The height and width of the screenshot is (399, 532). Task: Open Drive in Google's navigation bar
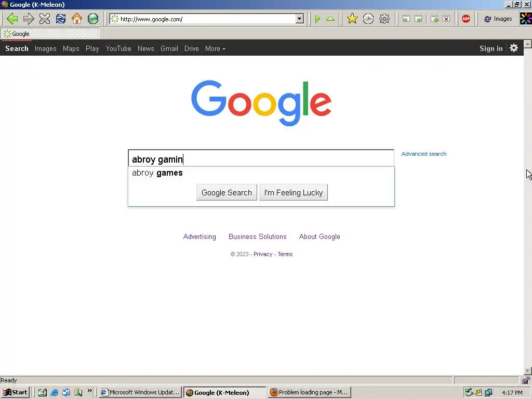tap(192, 48)
